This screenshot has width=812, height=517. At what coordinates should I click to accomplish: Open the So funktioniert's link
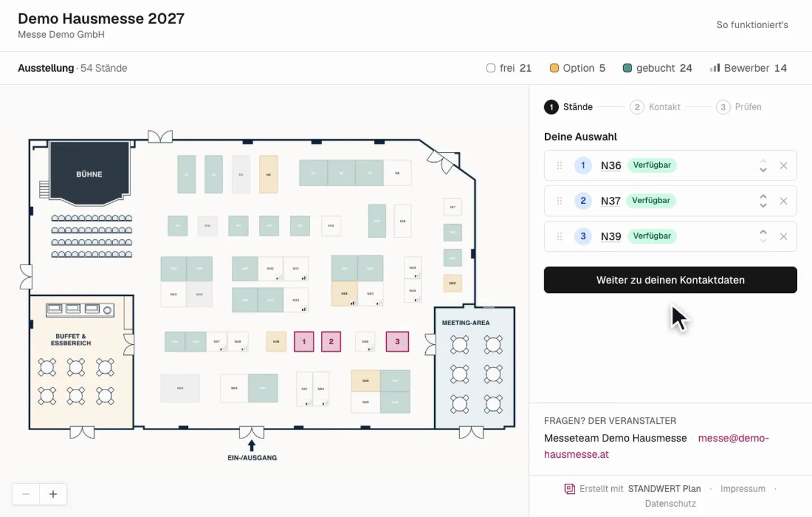752,25
